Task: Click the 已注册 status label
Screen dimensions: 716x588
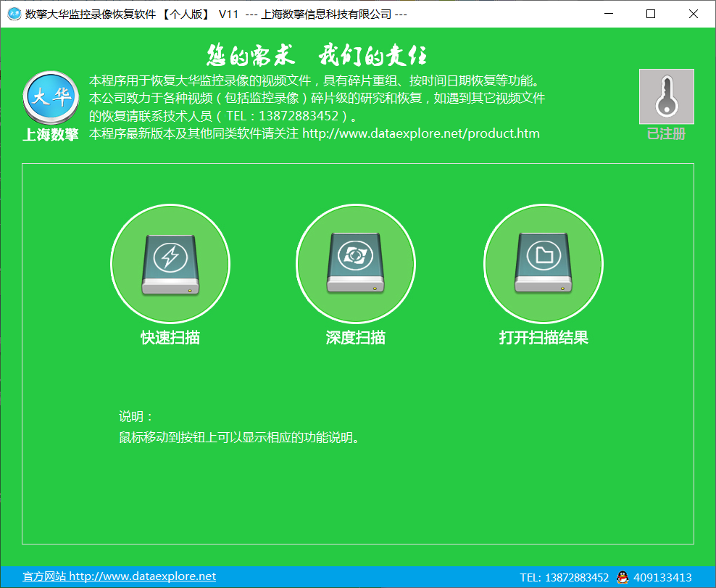Action: 666,134
